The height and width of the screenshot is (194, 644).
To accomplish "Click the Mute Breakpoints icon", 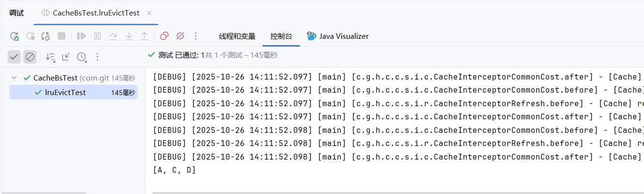I will 180,36.
